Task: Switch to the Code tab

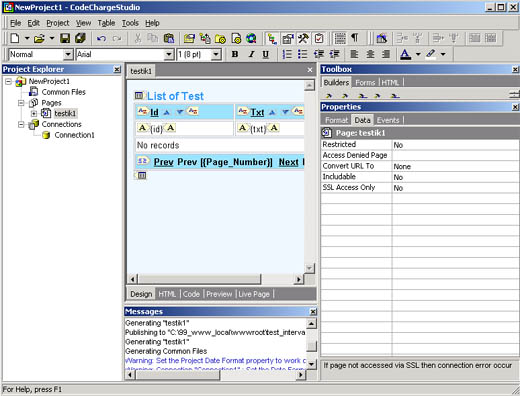Action: (191, 294)
